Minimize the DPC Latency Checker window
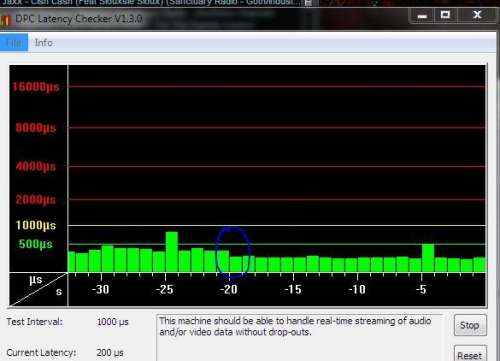Viewport: 500px width, 361px height. tap(422, 15)
